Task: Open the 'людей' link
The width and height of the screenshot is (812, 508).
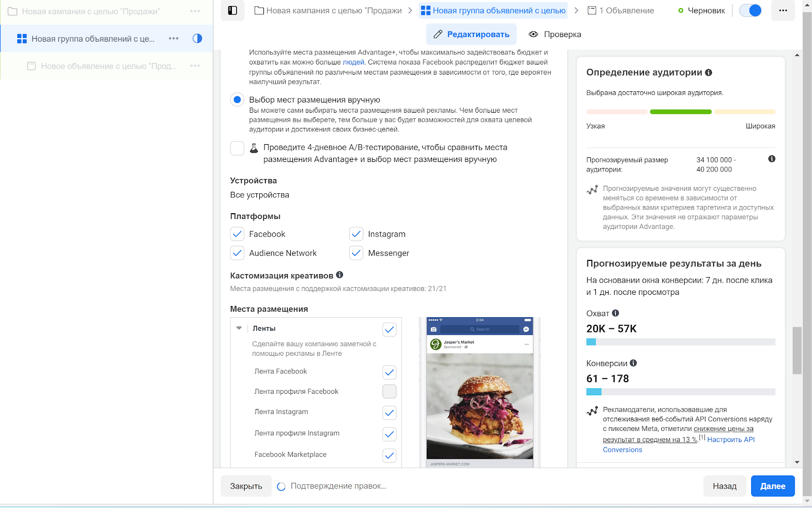Action: pos(353,62)
